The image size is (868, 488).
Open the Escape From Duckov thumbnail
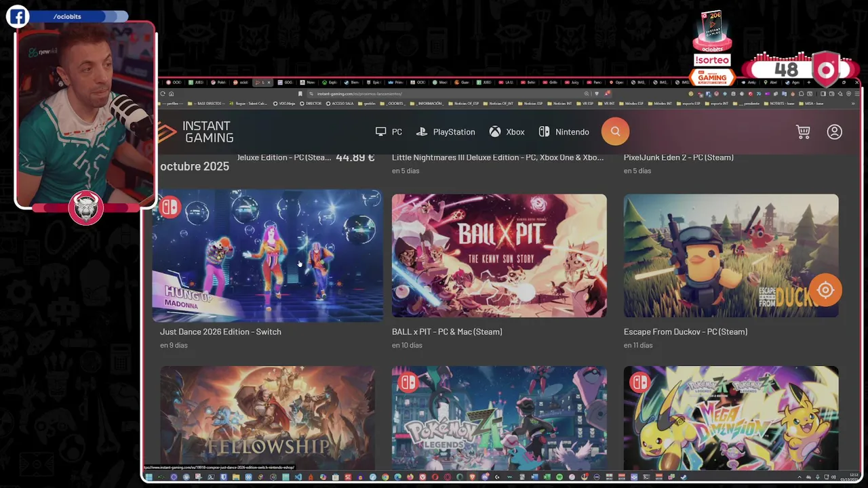tap(731, 256)
